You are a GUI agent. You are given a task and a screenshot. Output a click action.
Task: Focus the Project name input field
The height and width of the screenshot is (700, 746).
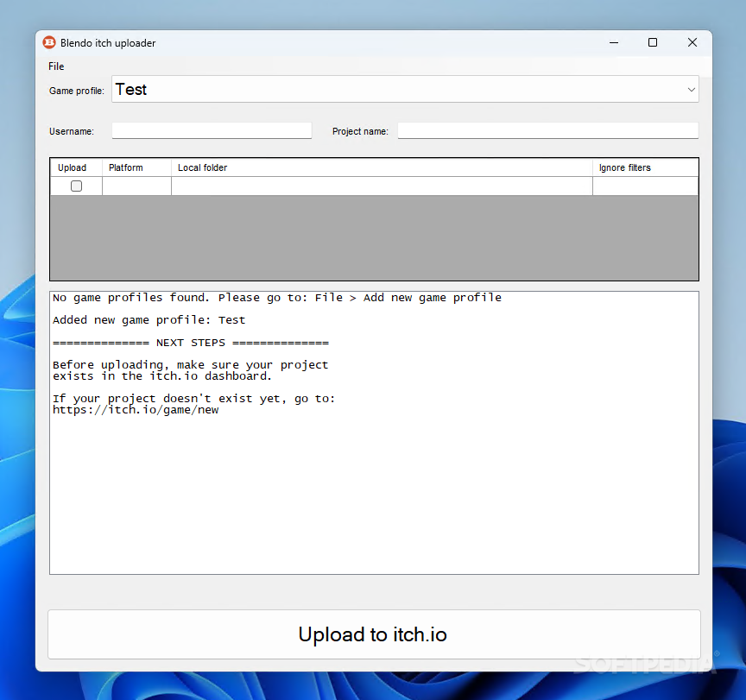coord(548,131)
